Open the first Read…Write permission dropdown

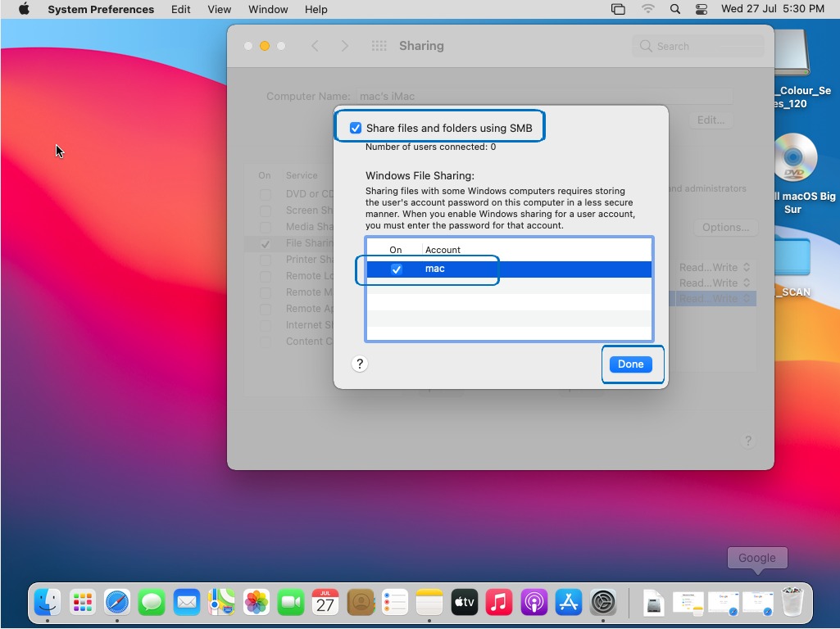pos(714,268)
